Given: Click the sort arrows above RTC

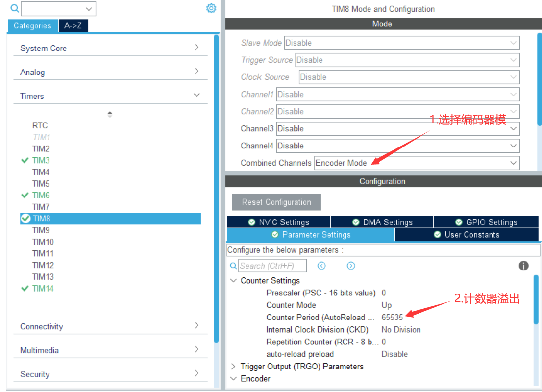Looking at the screenshot, I should [110, 114].
